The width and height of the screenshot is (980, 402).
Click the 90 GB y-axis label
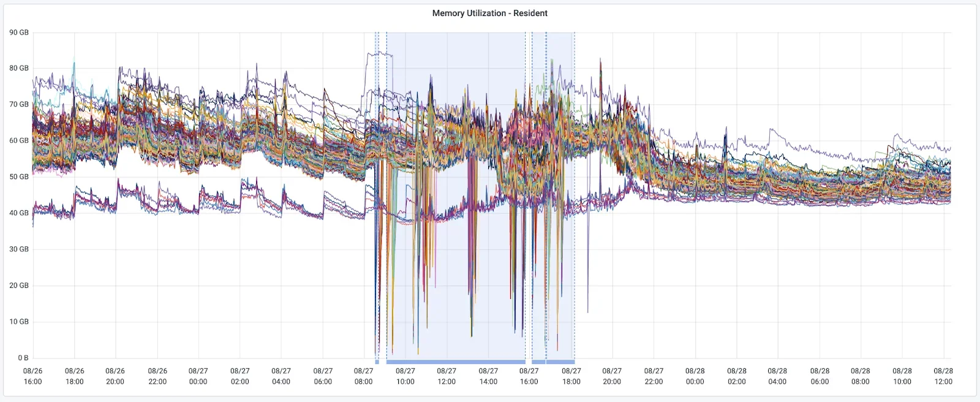19,32
